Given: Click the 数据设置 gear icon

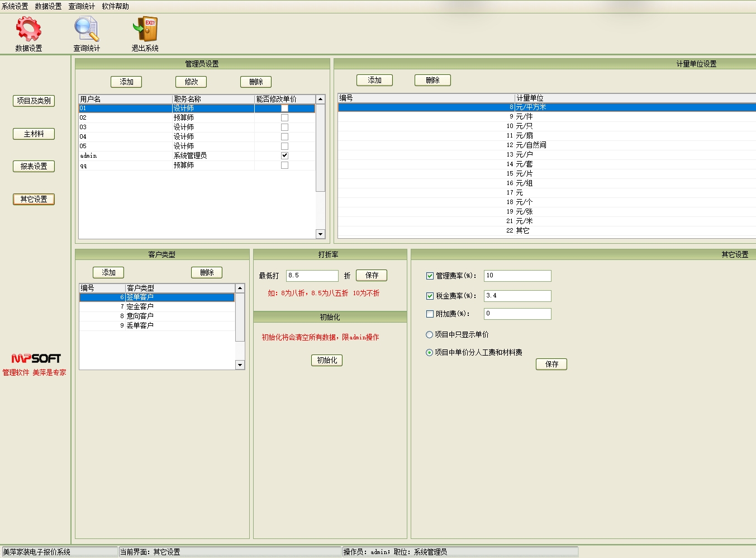Looking at the screenshot, I should point(28,30).
